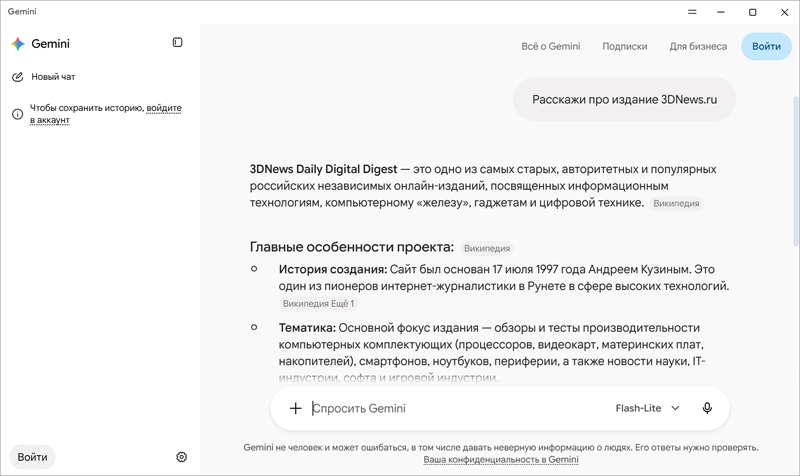Image resolution: width=800 pixels, height=476 pixels.
Task: Click the Gemini title in the sidebar
Action: (51, 44)
